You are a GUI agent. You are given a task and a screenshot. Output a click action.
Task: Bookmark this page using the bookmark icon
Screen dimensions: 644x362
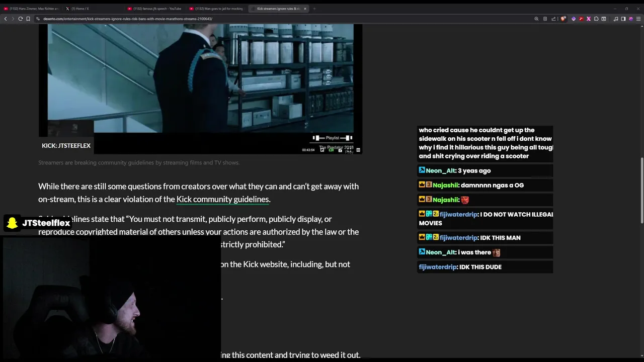(x=28, y=19)
